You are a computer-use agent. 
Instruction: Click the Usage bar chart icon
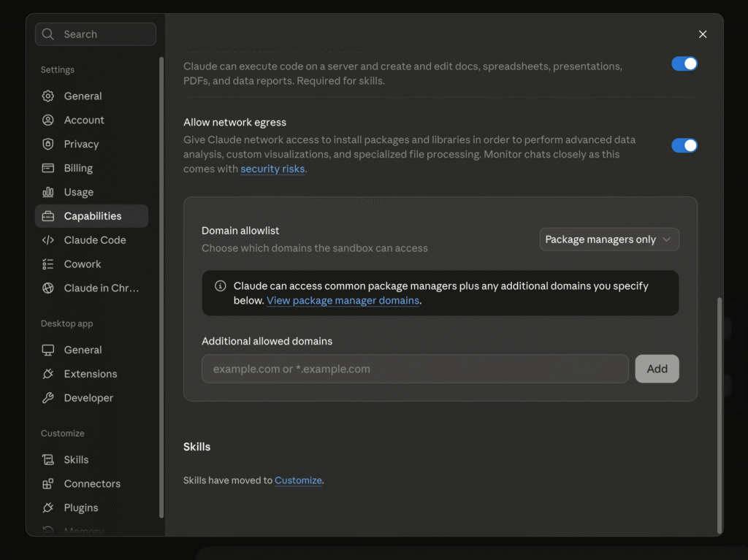coord(47,192)
